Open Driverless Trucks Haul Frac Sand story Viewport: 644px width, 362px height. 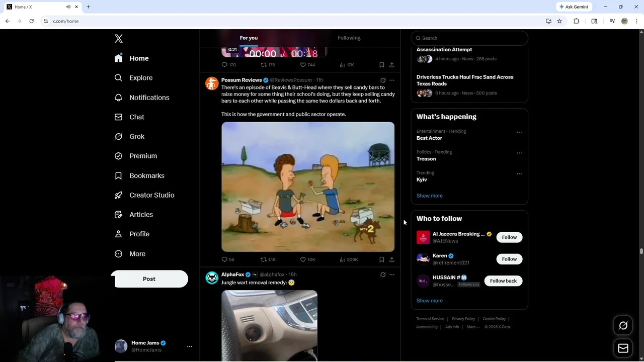[x=465, y=80]
